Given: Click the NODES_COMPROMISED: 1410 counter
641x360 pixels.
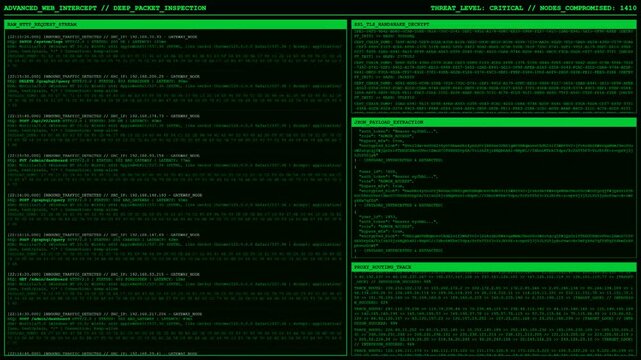Looking at the screenshot, I should 588,8.
